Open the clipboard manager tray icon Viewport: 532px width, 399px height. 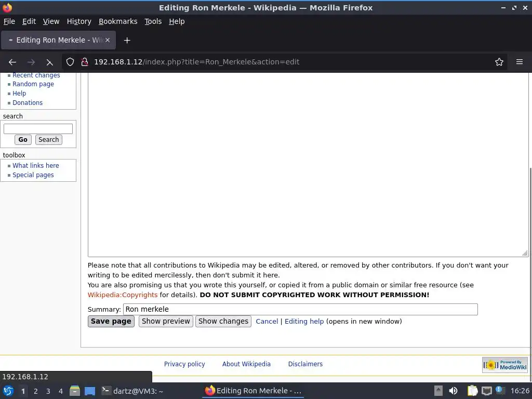point(472,391)
